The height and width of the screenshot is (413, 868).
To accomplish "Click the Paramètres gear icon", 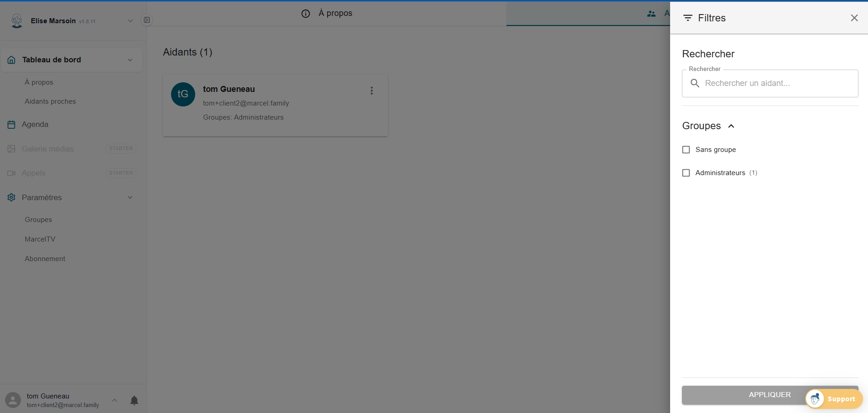I will coord(11,197).
